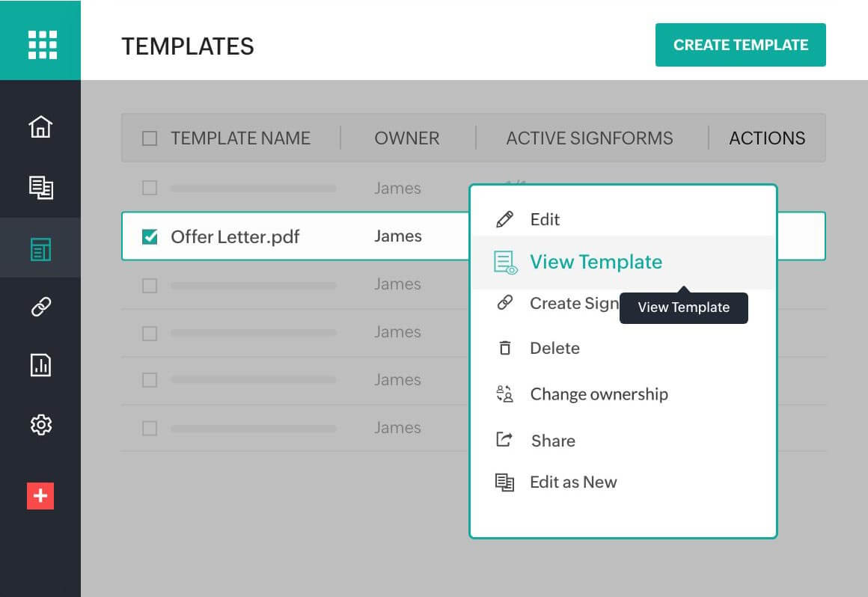
Task: Click the trash icon next to Delete
Action: tap(507, 348)
